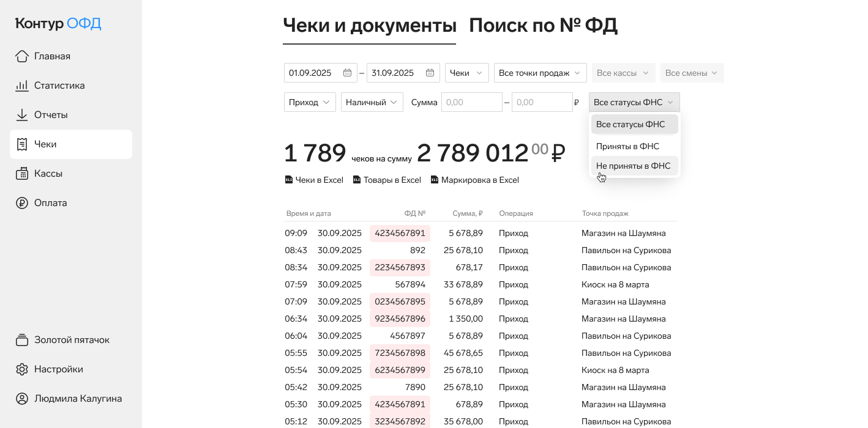This screenshot has width=868, height=428.
Task: Open the Приход operation type dropdown
Action: pos(310,102)
